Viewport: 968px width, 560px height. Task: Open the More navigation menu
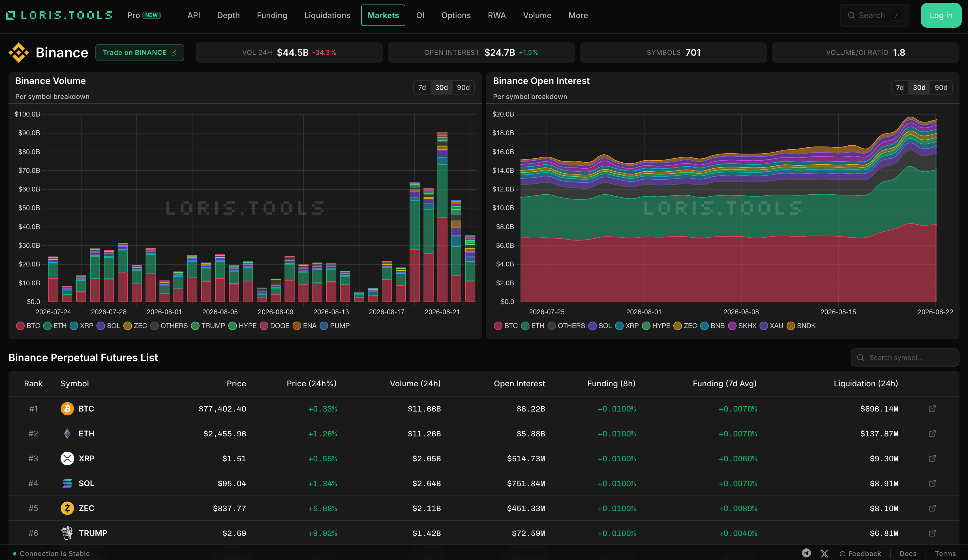578,15
